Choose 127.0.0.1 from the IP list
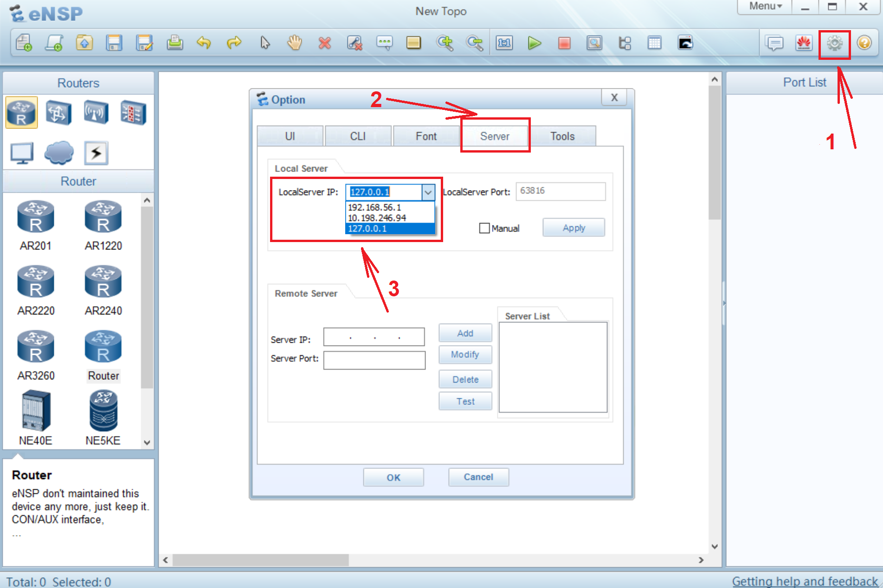This screenshot has height=588, width=883. (x=390, y=229)
